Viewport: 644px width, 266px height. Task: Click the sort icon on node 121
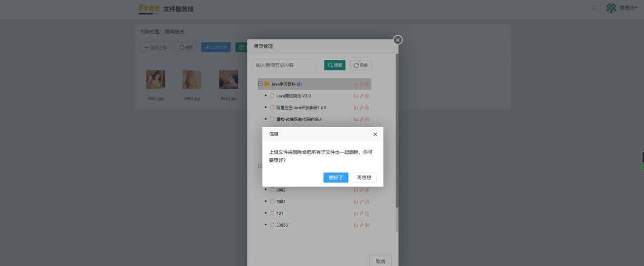point(356,213)
